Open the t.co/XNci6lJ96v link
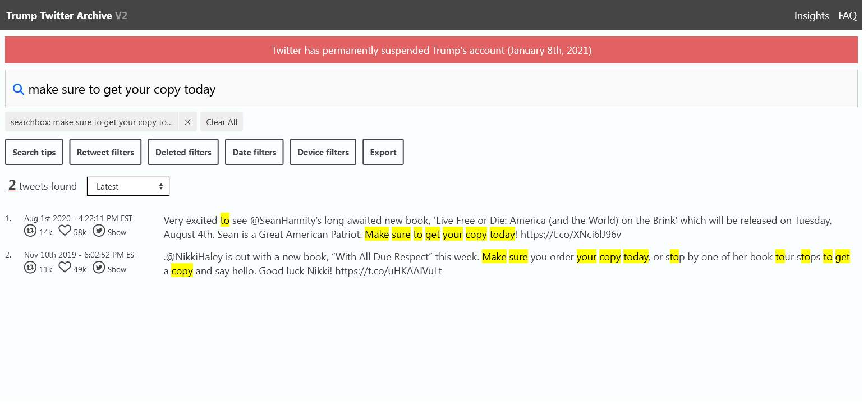The width and height of the screenshot is (868, 404). click(x=571, y=235)
